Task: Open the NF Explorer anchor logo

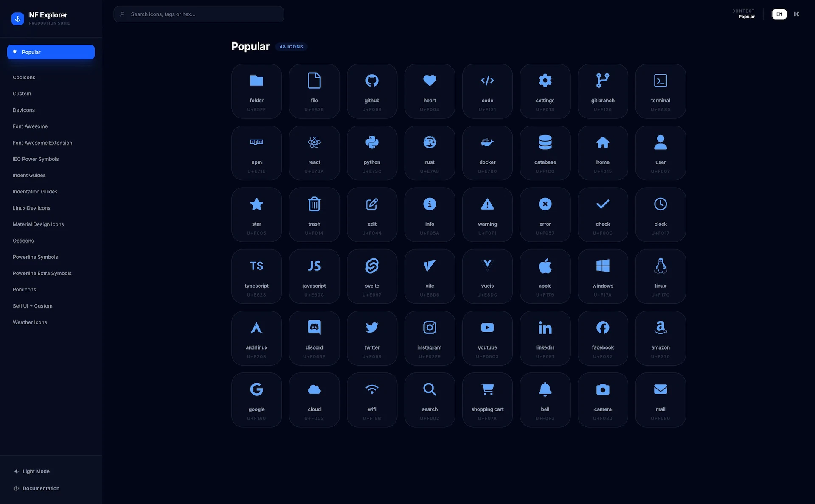Action: 17,18
